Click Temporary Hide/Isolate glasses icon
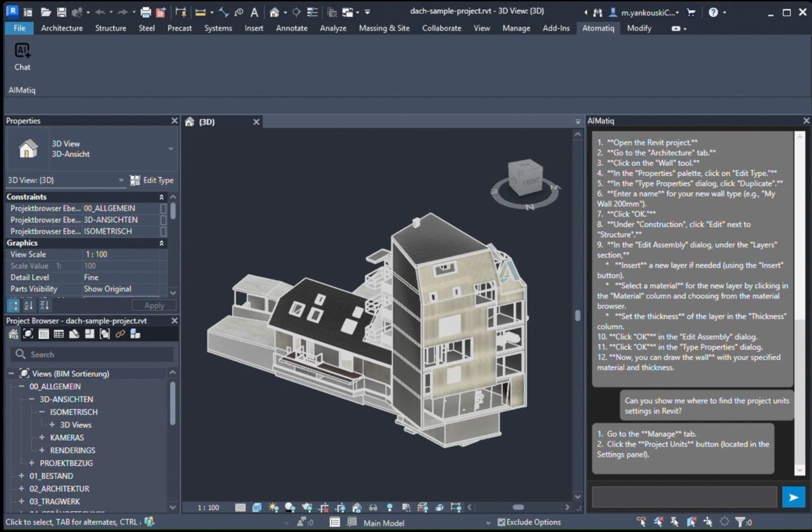The height and width of the screenshot is (532, 812). tap(373, 507)
